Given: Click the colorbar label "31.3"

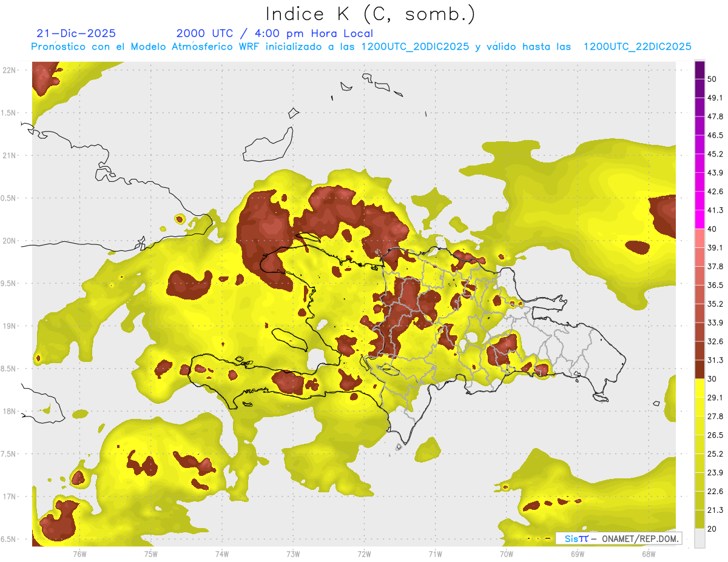Looking at the screenshot, I should pyautogui.click(x=715, y=360).
